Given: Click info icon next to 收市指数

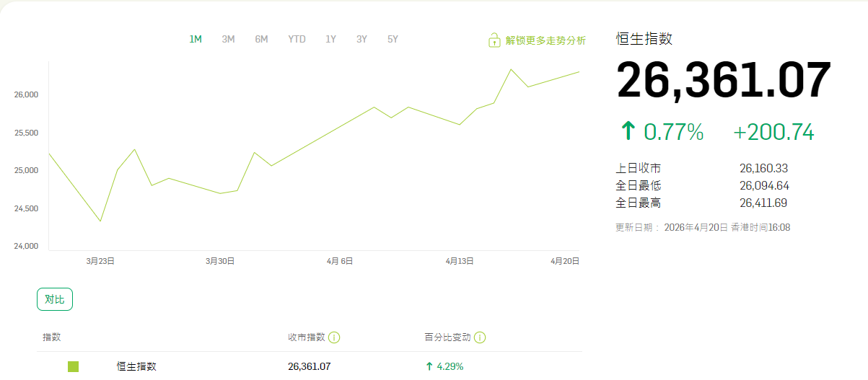Looking at the screenshot, I should tap(335, 337).
